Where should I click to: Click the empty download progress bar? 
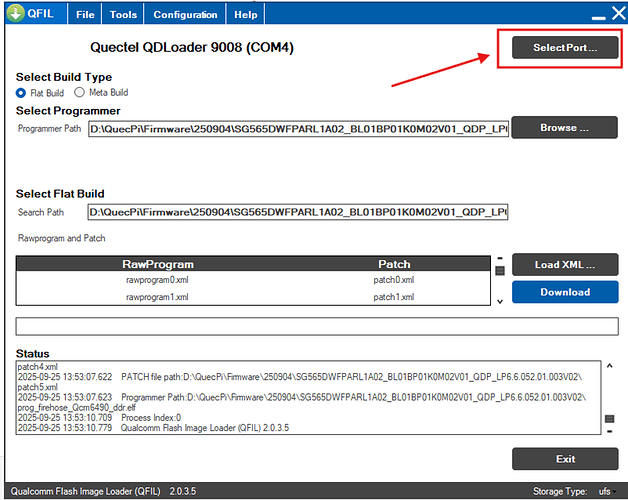[x=317, y=327]
